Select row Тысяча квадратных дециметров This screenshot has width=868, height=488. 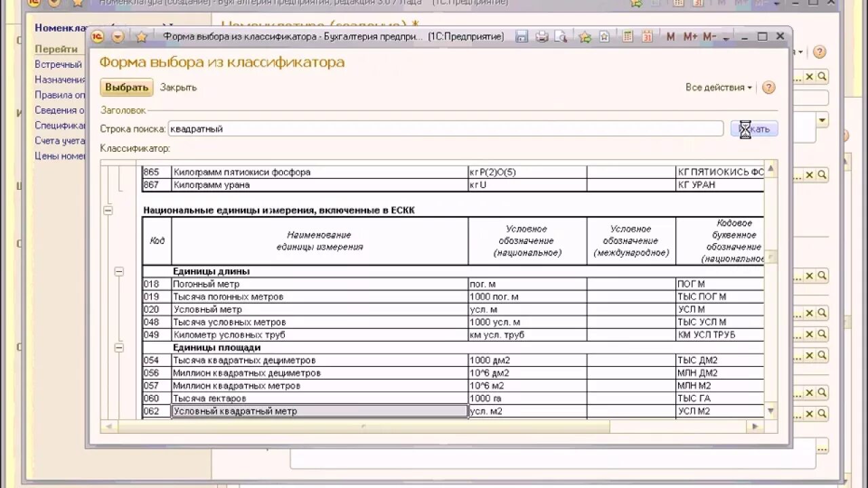[x=453, y=361]
